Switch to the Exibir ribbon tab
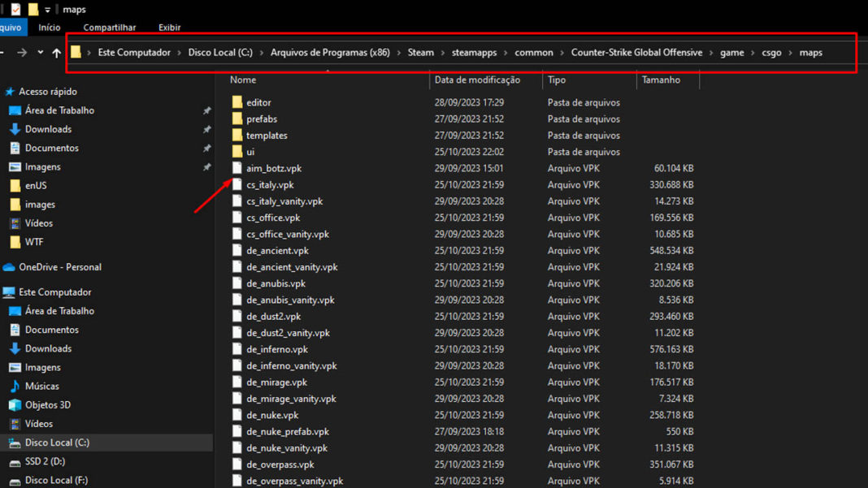 169,28
